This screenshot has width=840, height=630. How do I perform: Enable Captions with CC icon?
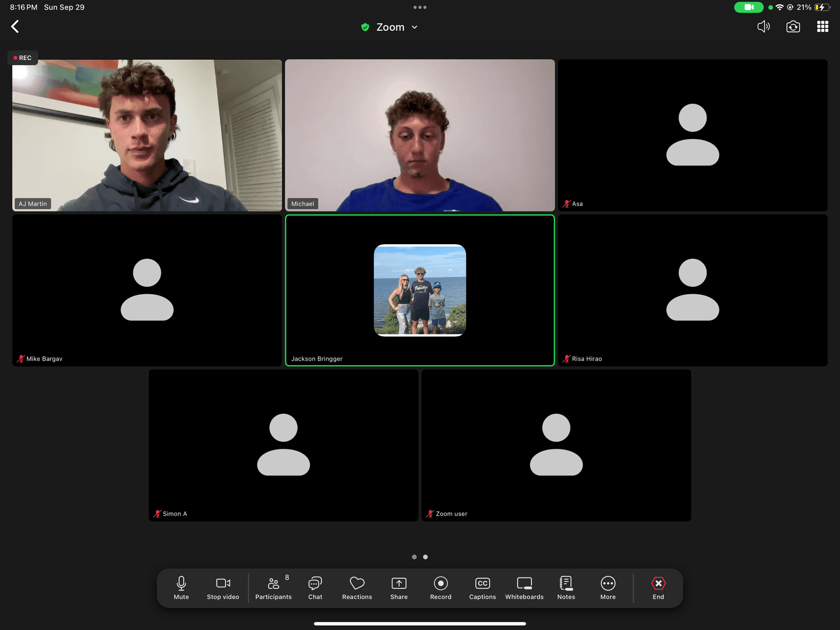[483, 588]
